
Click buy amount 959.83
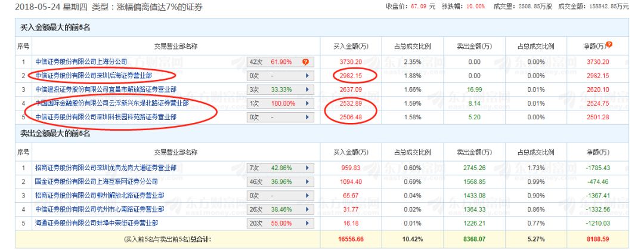pyautogui.click(x=351, y=168)
